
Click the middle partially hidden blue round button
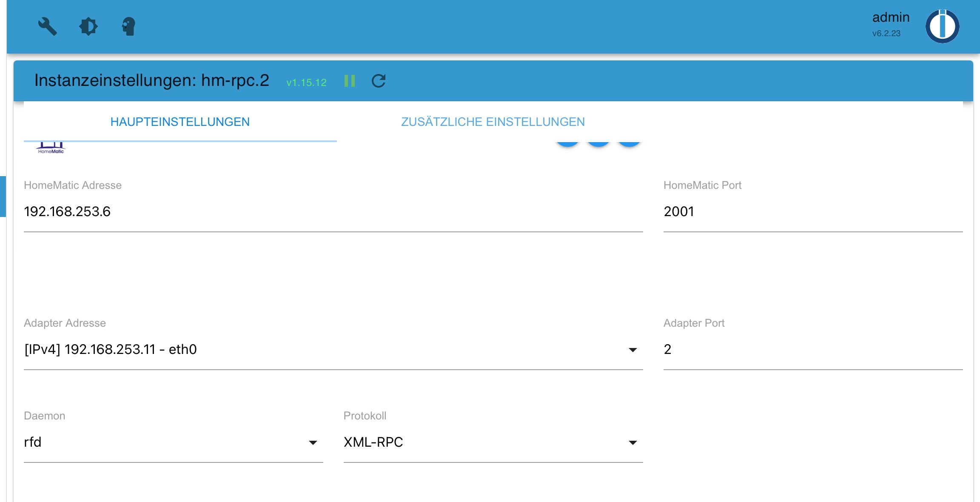[598, 144]
